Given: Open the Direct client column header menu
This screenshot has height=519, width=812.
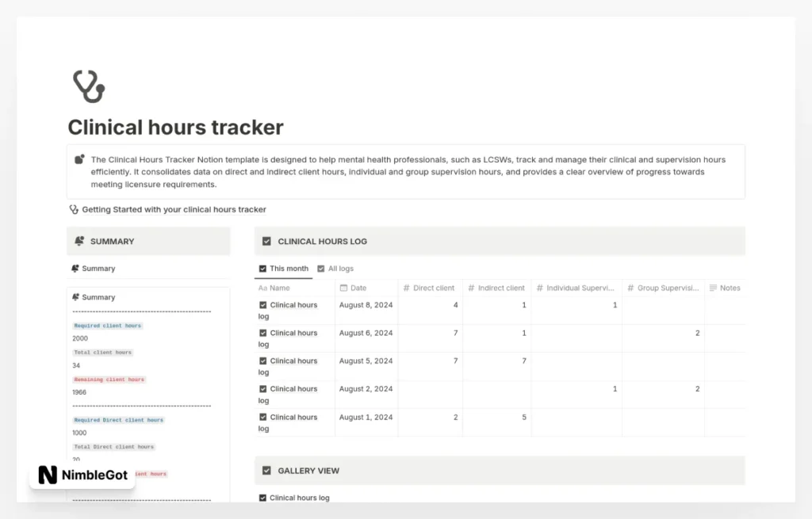Looking at the screenshot, I should click(428, 288).
